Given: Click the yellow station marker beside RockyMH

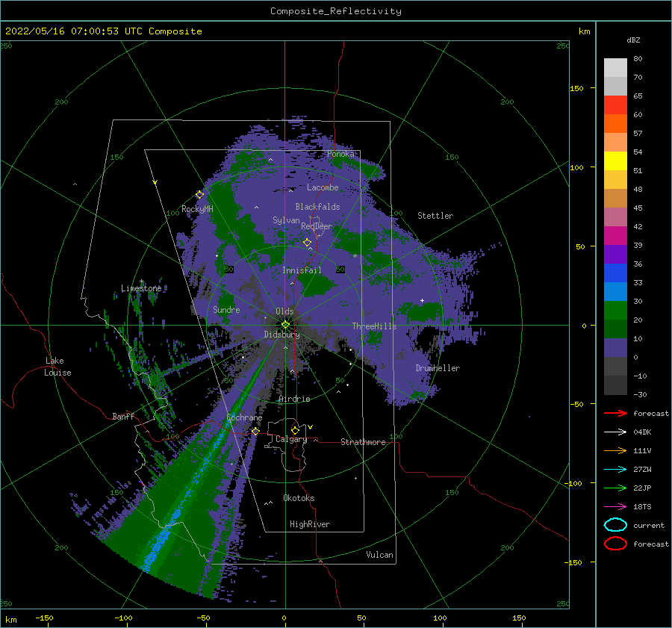Looking at the screenshot, I should pos(199,195).
